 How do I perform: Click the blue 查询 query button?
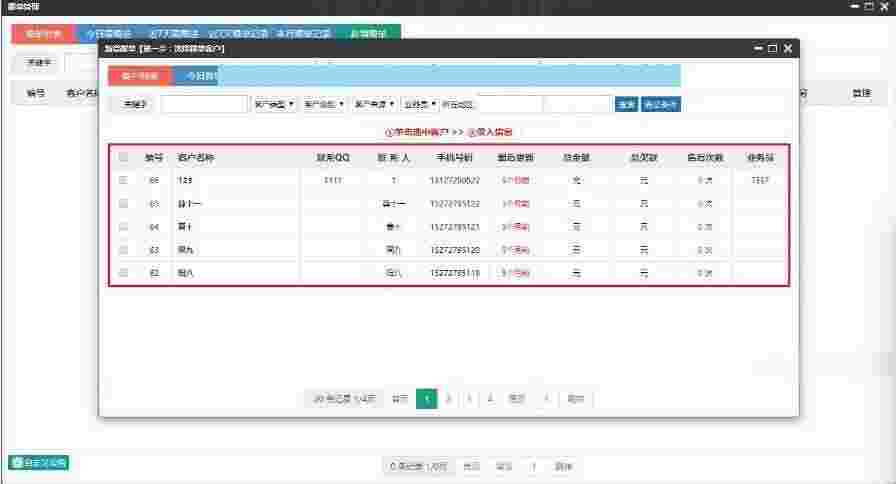(626, 104)
